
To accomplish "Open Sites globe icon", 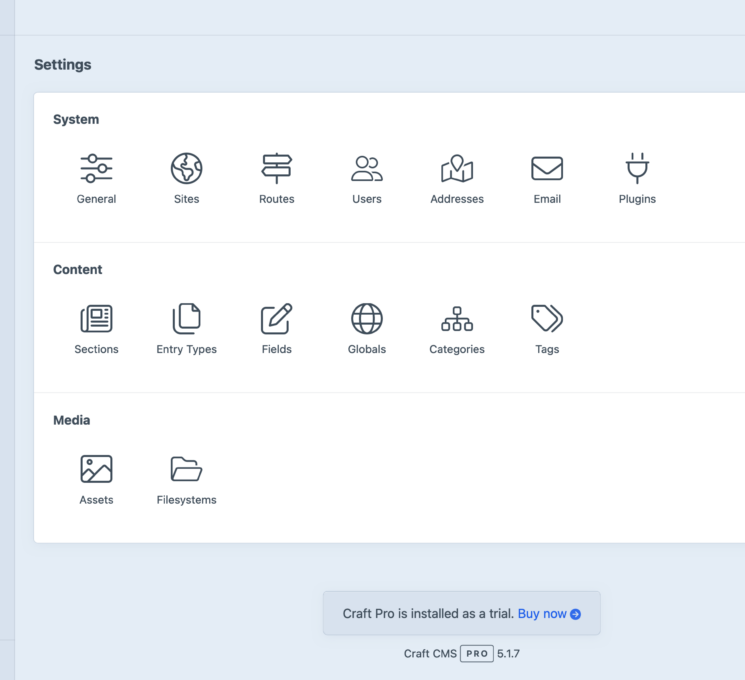I will [x=186, y=168].
